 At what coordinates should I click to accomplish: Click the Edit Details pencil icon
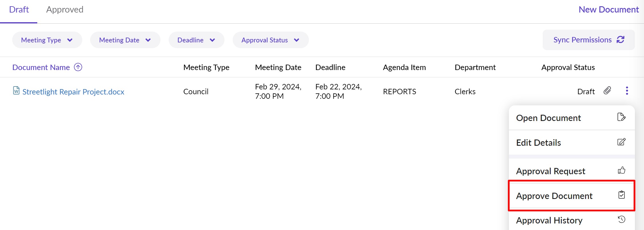(621, 142)
